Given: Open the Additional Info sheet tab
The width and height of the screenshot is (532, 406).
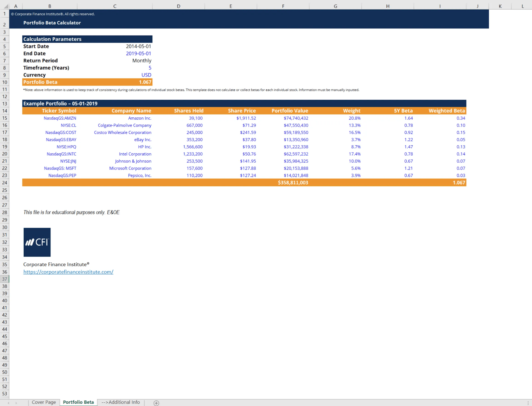Looking at the screenshot, I should click(120, 402).
